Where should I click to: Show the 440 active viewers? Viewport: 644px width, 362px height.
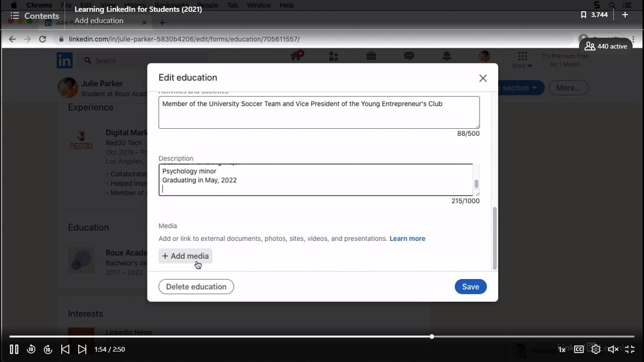(x=606, y=46)
